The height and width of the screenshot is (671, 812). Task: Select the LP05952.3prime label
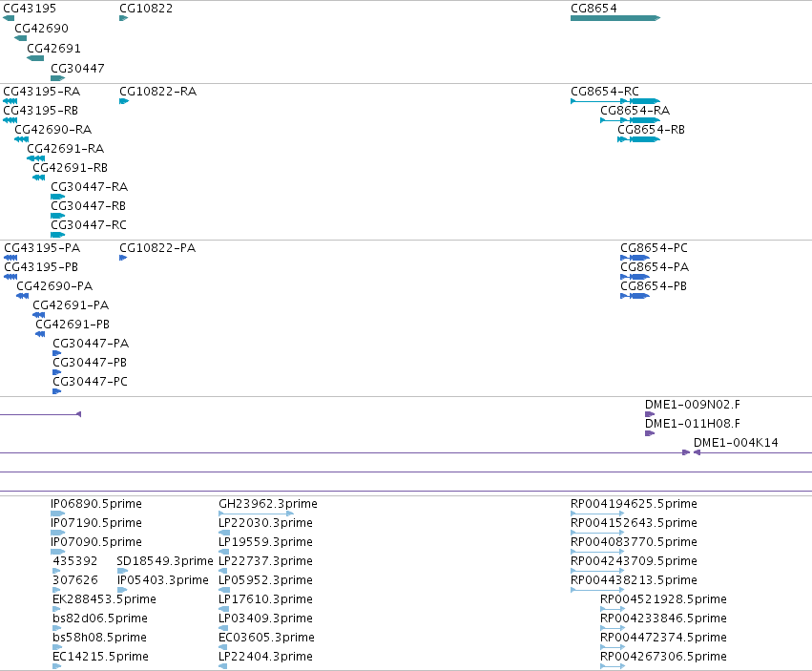(x=265, y=579)
